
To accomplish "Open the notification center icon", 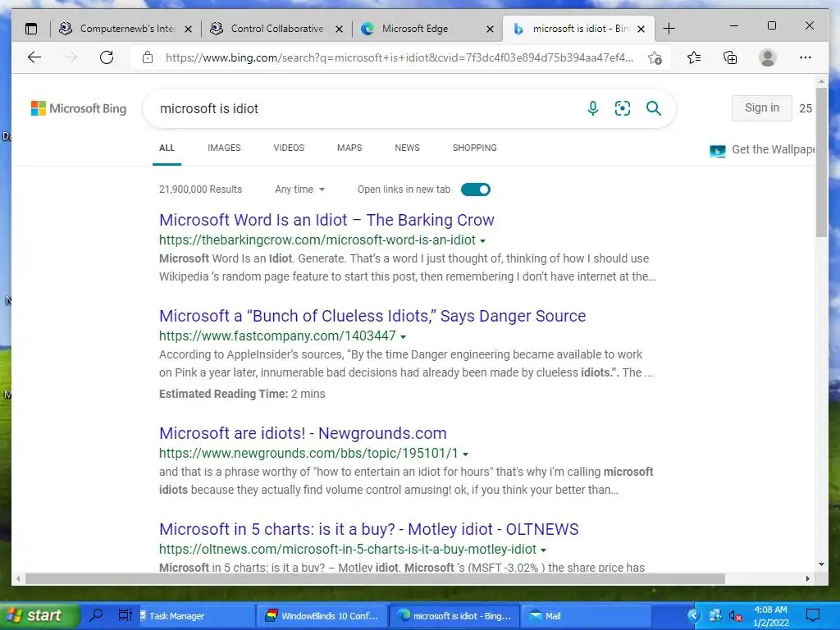I will tap(813, 615).
